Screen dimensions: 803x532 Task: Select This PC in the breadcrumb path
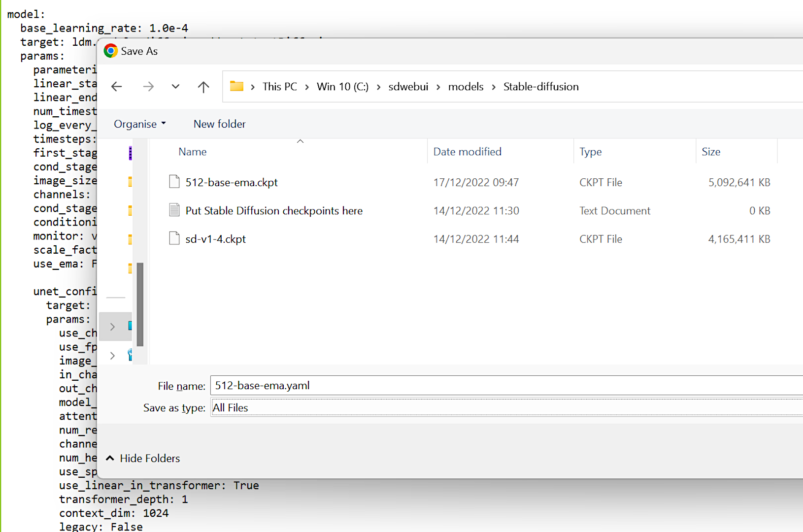[x=280, y=87]
